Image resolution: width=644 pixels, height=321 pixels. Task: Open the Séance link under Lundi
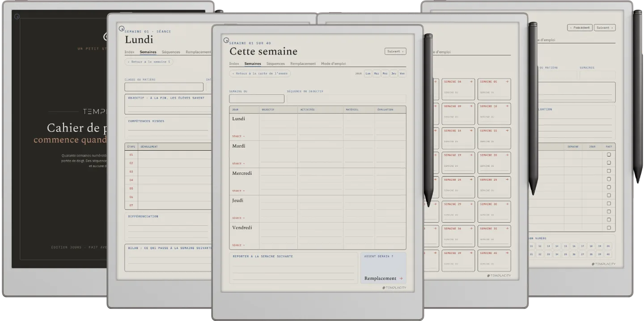pyautogui.click(x=238, y=136)
